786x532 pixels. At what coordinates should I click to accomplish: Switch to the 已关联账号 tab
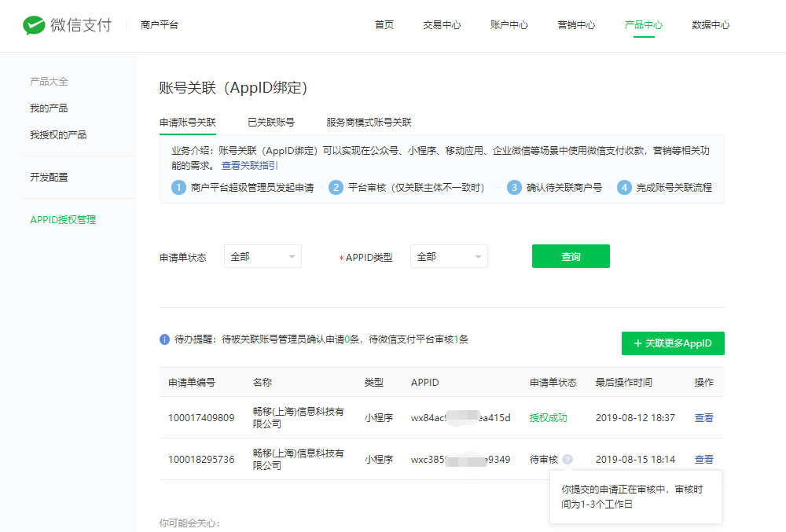pyautogui.click(x=271, y=123)
